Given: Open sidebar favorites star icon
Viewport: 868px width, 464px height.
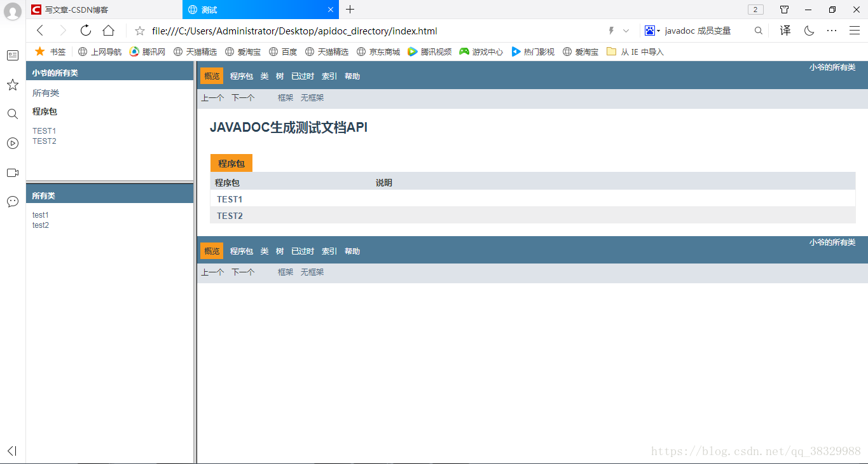Looking at the screenshot, I should 13,85.
